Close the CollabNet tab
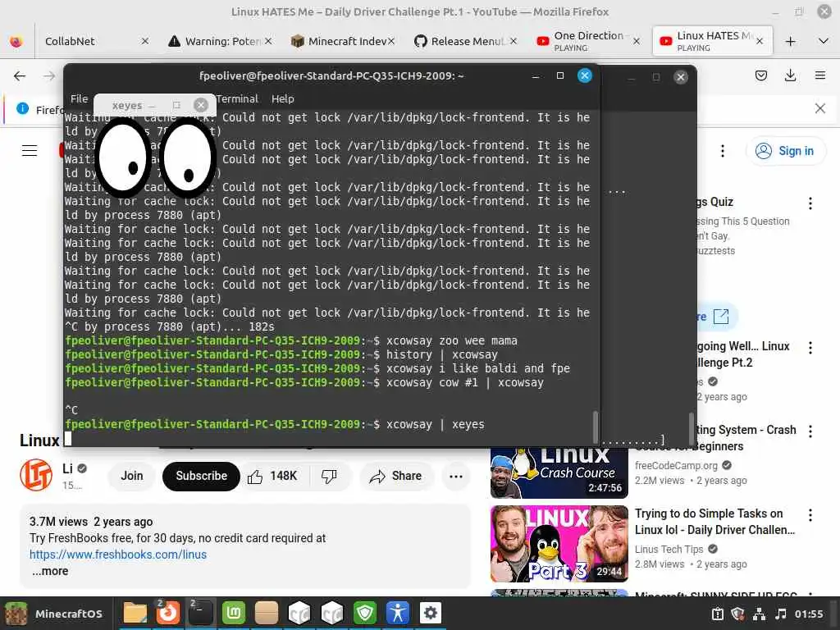Image resolution: width=840 pixels, height=630 pixels. pyautogui.click(x=144, y=41)
